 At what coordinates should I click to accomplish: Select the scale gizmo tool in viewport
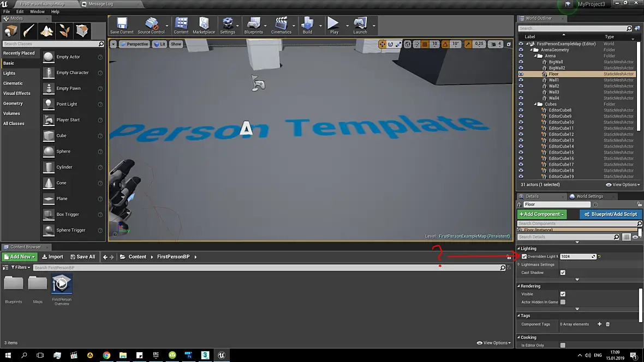coord(398,44)
